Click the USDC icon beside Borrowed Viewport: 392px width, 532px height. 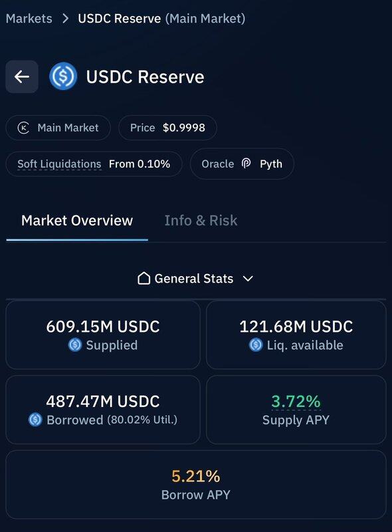[35, 420]
